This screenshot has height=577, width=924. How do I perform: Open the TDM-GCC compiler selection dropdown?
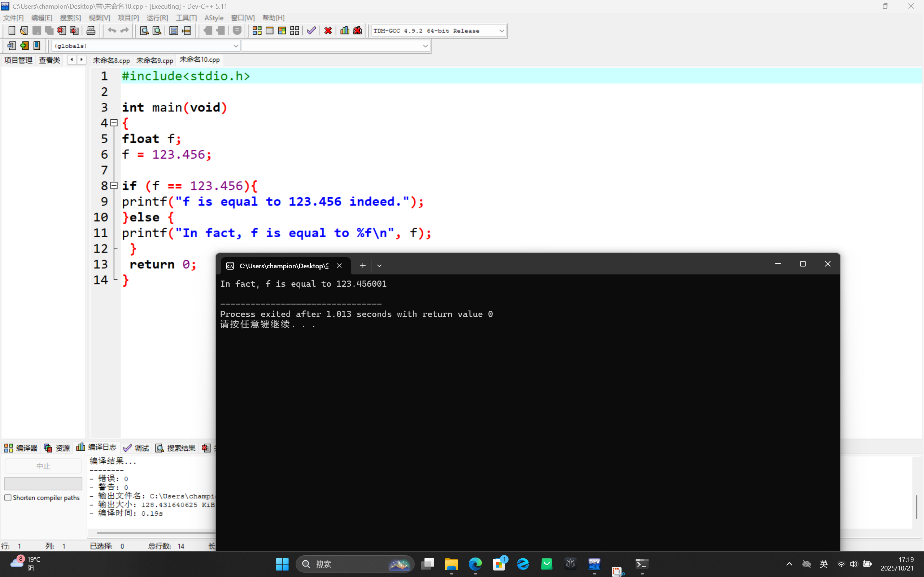(501, 31)
